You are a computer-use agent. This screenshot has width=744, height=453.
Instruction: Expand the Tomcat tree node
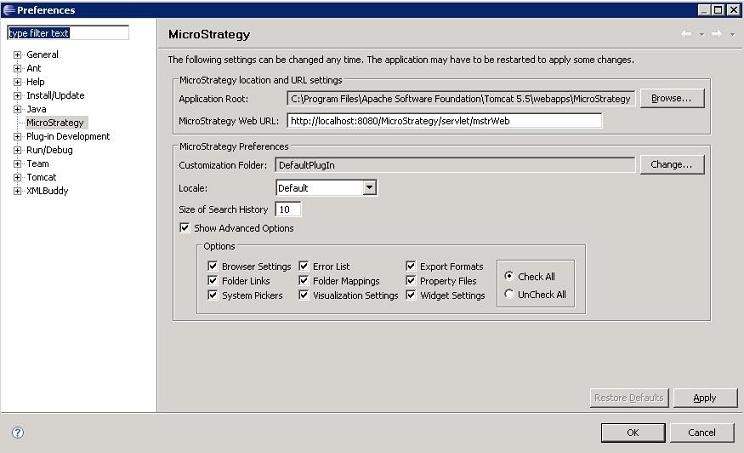point(17,177)
